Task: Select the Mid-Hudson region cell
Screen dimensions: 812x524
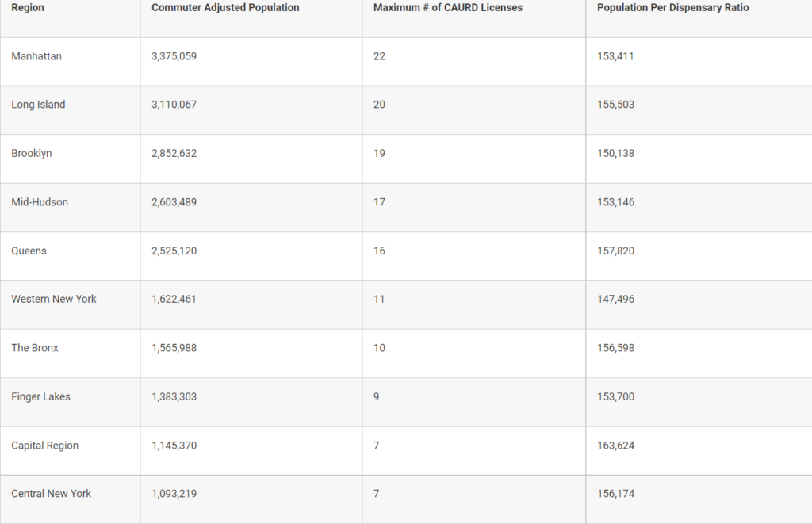Action: [40, 202]
